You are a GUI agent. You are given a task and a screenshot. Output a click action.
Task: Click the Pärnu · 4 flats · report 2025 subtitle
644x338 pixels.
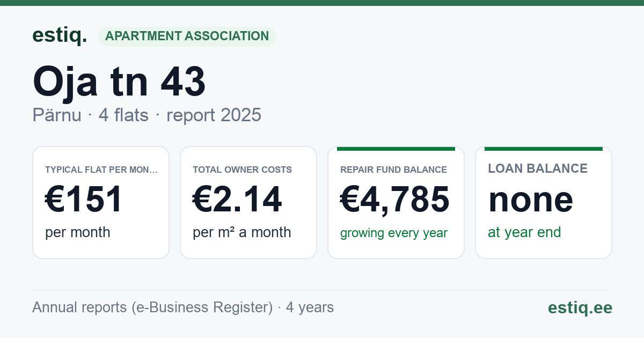tap(147, 115)
